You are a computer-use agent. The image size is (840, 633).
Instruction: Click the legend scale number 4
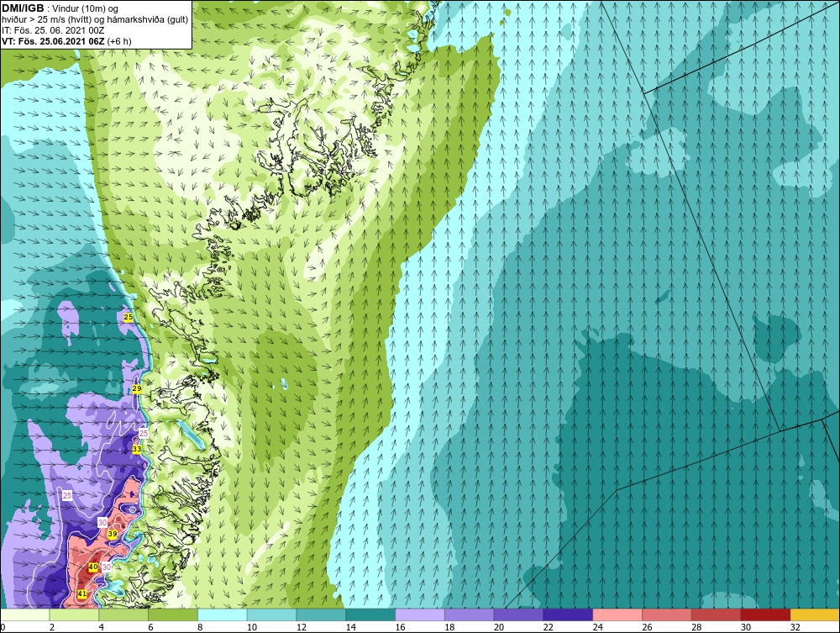(x=102, y=627)
